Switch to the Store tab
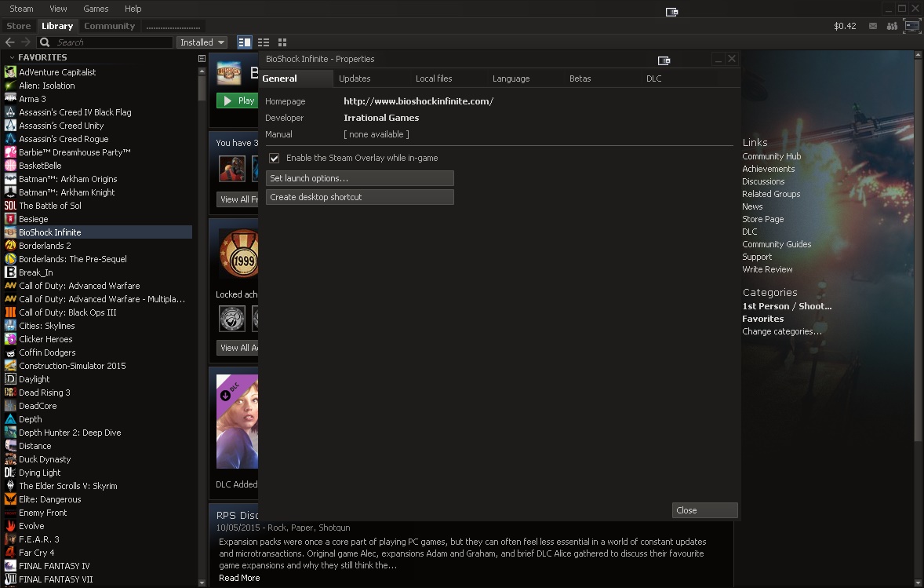 pos(18,26)
